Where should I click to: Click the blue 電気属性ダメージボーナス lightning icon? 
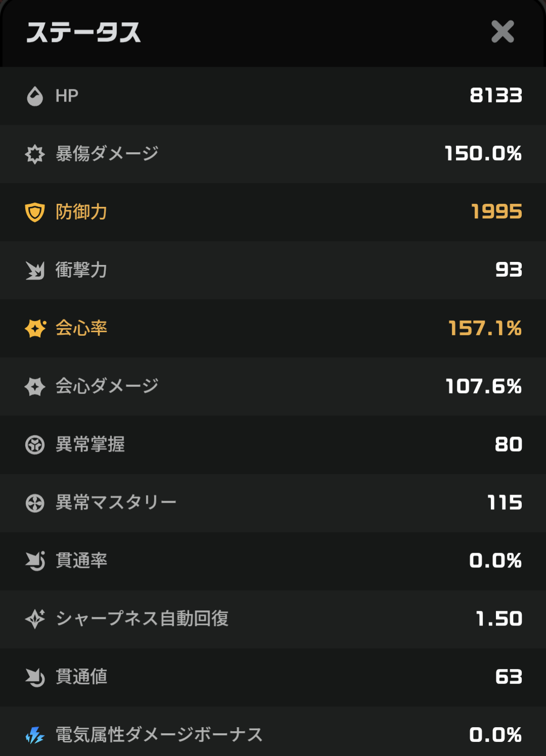[x=35, y=735]
